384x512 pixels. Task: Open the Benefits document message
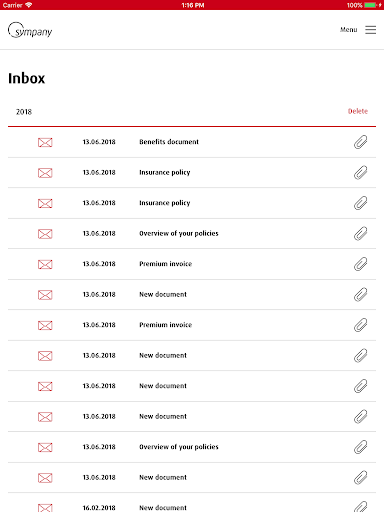(x=192, y=142)
